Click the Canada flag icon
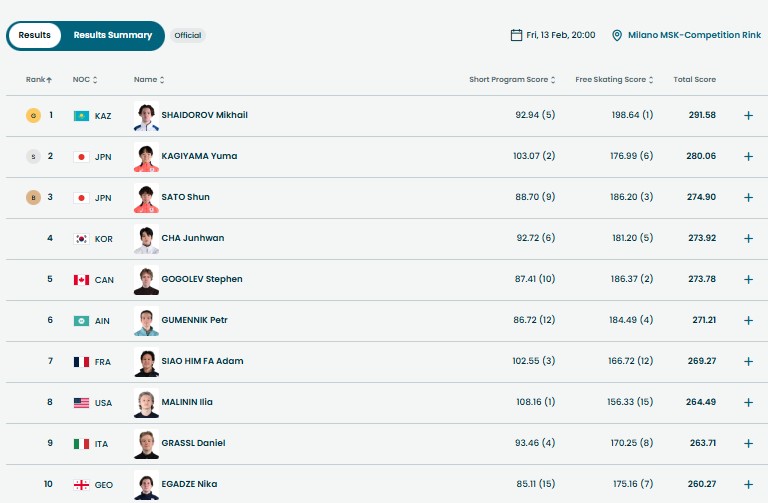768x503 pixels. pos(81,279)
